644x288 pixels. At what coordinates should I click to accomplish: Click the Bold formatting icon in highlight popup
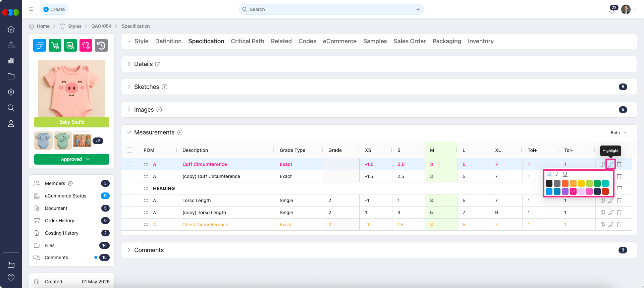[x=549, y=174]
